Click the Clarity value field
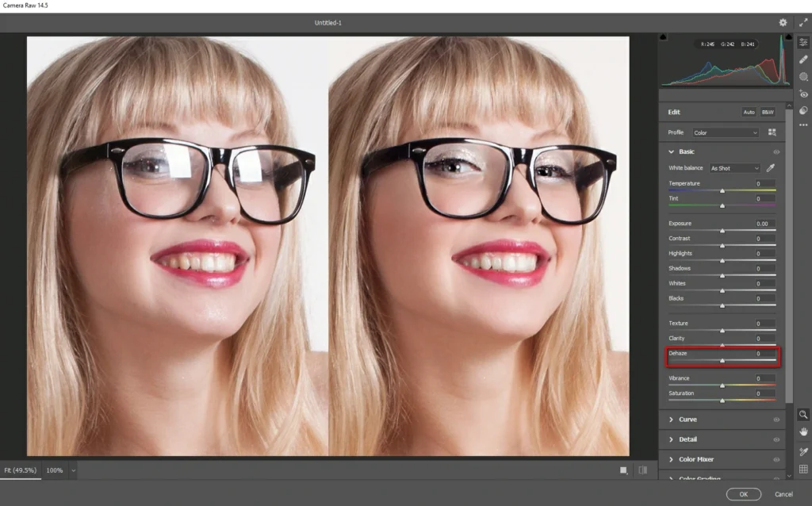812x506 pixels. [x=765, y=338]
